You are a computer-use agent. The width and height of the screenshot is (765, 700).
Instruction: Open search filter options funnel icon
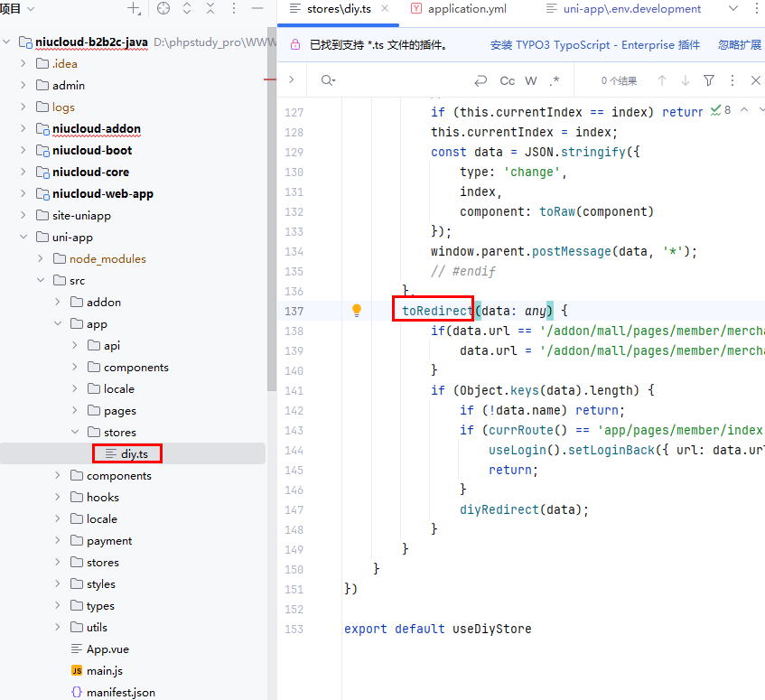(x=709, y=80)
